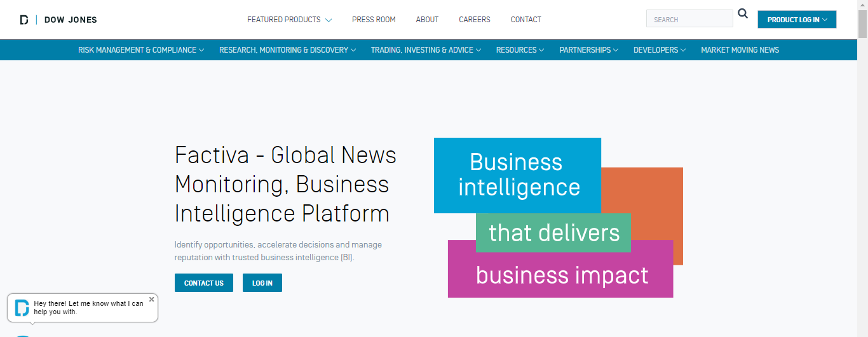This screenshot has width=868, height=337.
Task: Click the chat bubble Dow Jones icon
Action: 22,308
